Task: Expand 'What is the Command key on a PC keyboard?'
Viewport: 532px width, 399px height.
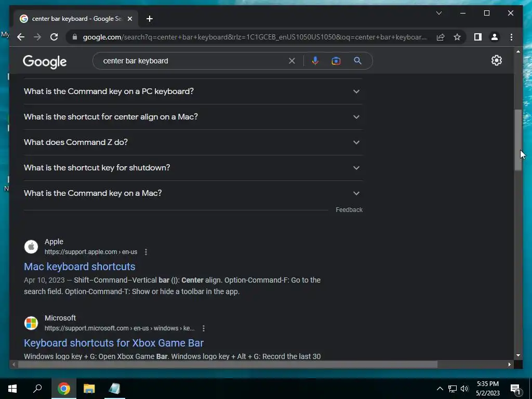Action: [193, 91]
